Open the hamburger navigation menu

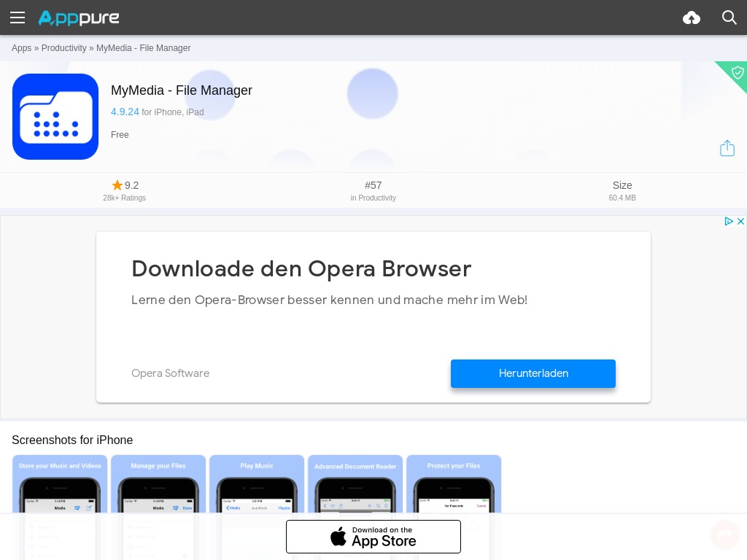(18, 17)
